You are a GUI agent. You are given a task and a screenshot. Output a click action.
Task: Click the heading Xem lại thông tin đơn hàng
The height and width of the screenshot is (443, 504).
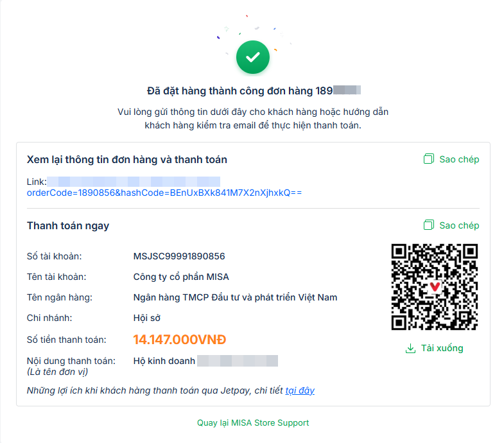click(x=126, y=159)
